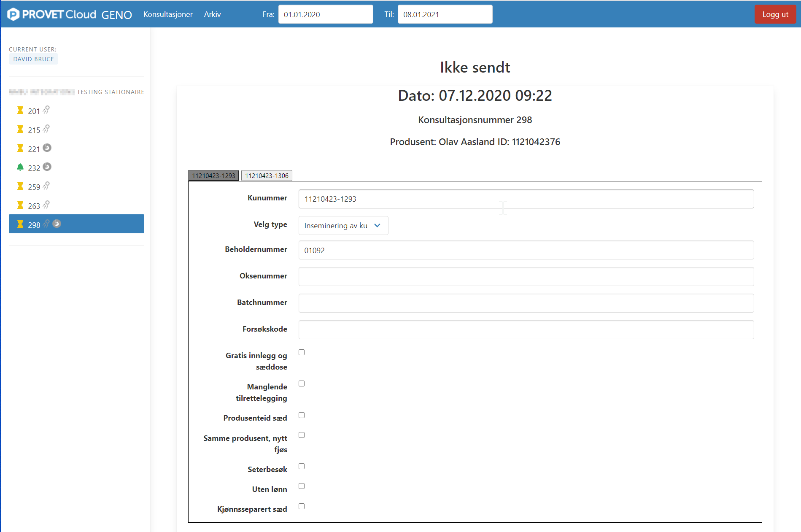The height and width of the screenshot is (532, 801).
Task: Enable Manglende tilrettelegging checkbox
Action: click(302, 383)
